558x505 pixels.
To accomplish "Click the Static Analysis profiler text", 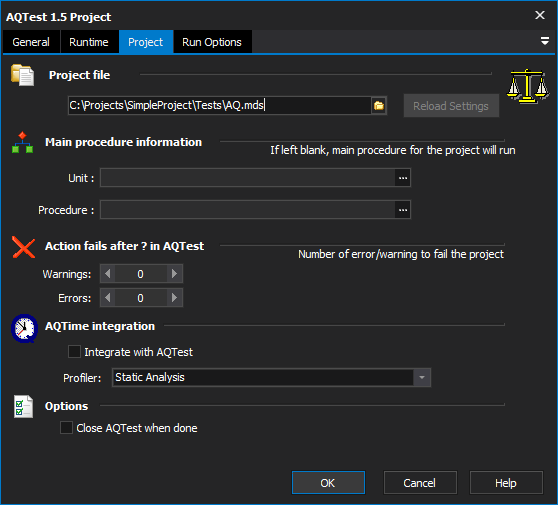I will point(150,377).
